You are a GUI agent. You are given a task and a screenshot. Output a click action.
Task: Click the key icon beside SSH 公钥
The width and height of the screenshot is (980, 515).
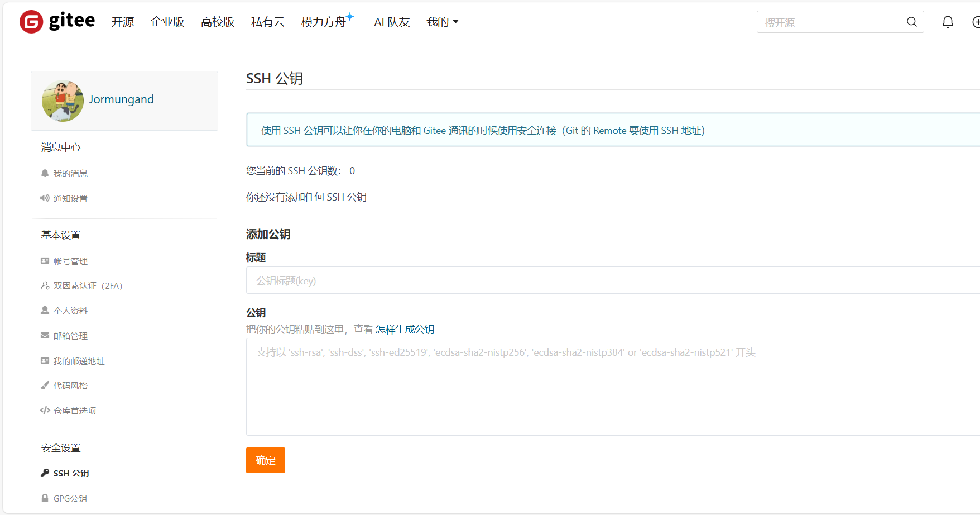click(45, 473)
